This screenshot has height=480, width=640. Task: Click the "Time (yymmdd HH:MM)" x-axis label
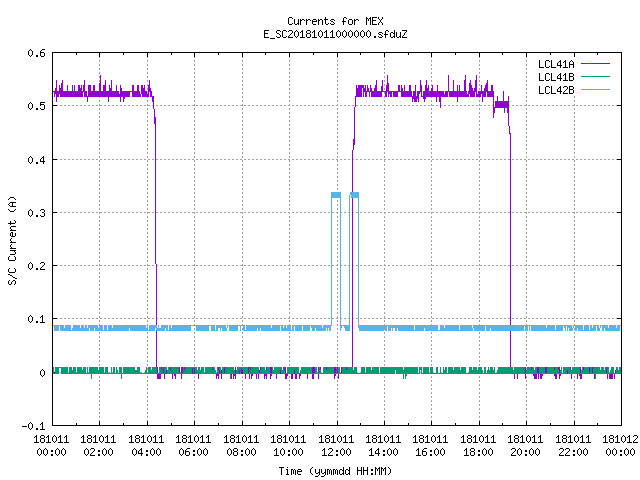coord(335,471)
